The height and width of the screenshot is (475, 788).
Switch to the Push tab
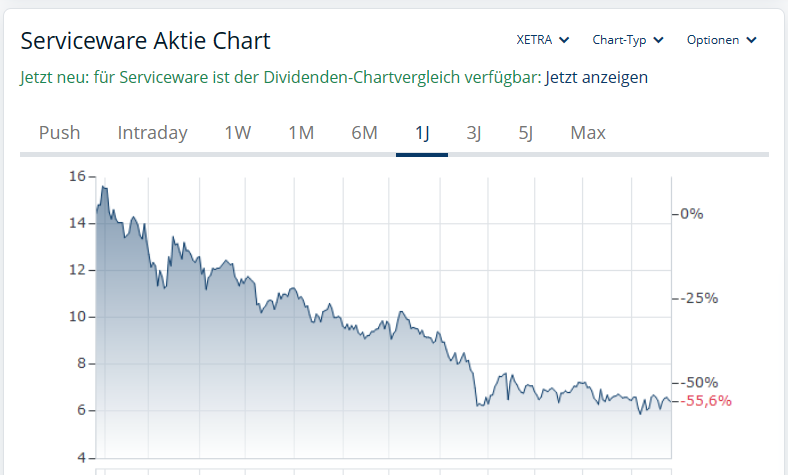[x=59, y=133]
